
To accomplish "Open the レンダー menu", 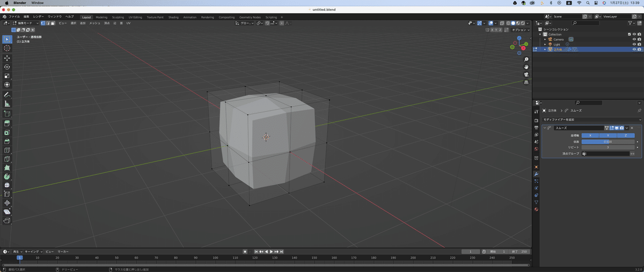I will tap(39, 17).
